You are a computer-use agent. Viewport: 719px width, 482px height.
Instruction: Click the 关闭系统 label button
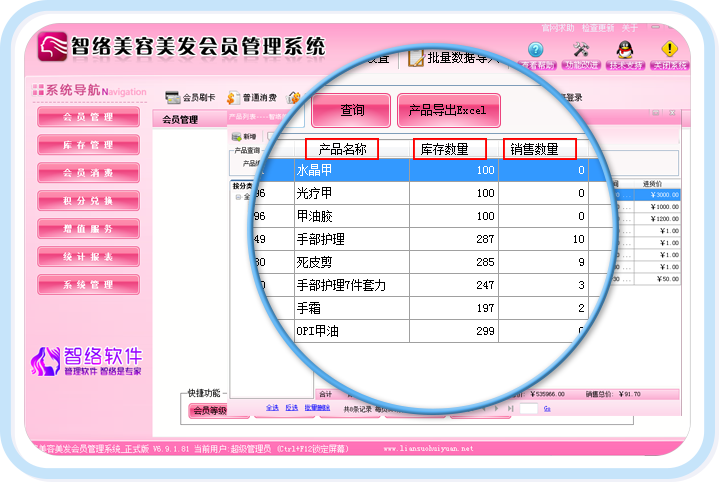(669, 66)
